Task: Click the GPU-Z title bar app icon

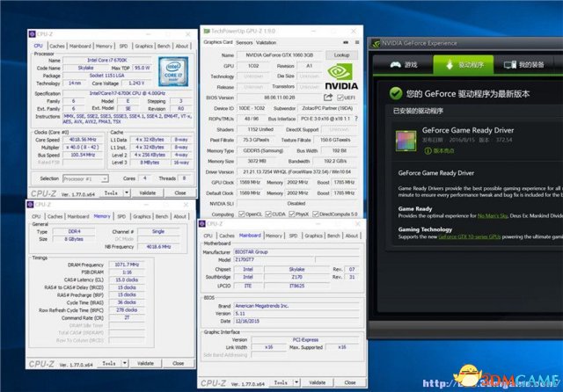Action: pyautogui.click(x=207, y=32)
